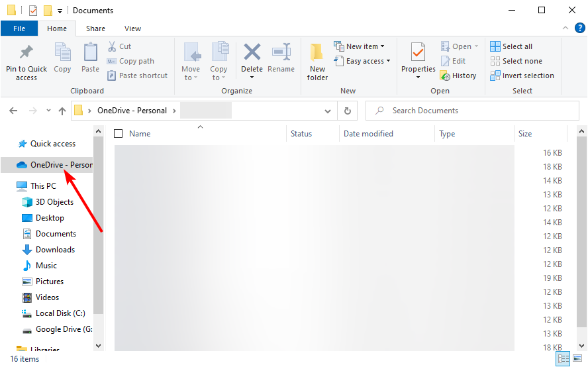This screenshot has width=588, height=367.
Task: Select This PC in navigation pane
Action: [36, 185]
